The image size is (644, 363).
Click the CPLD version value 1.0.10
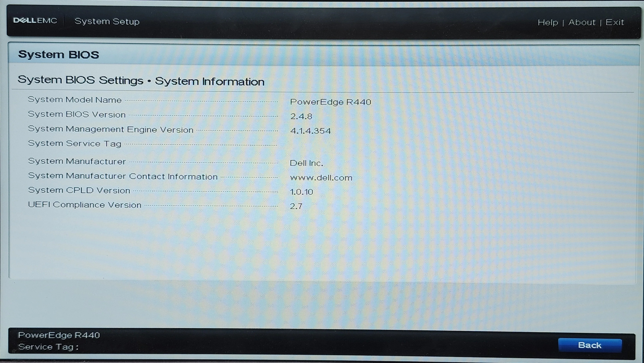pyautogui.click(x=302, y=192)
